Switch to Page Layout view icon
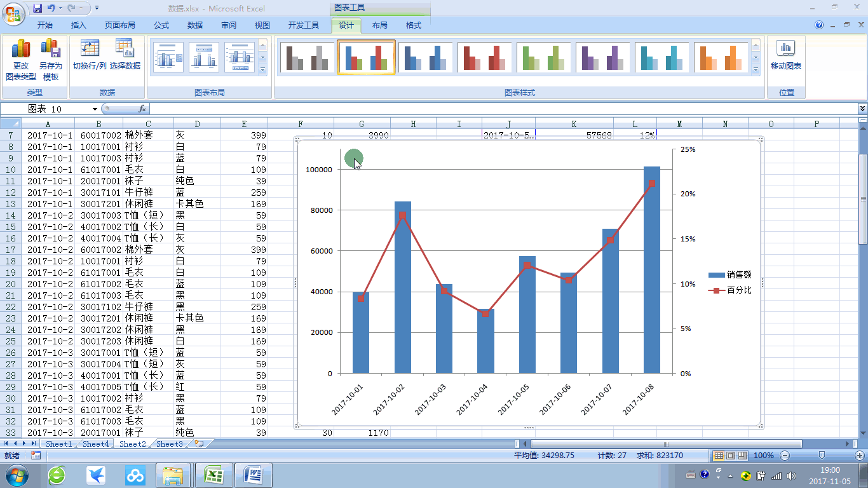 click(x=730, y=456)
